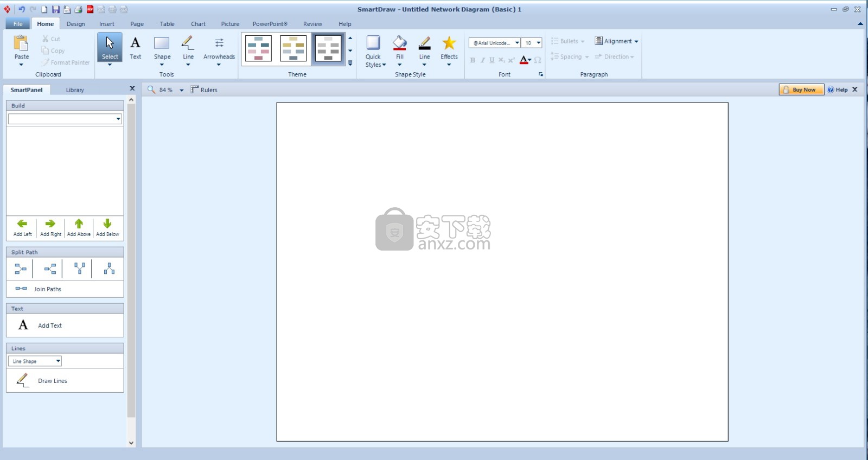Switch to the Design ribbon tab

(75, 24)
